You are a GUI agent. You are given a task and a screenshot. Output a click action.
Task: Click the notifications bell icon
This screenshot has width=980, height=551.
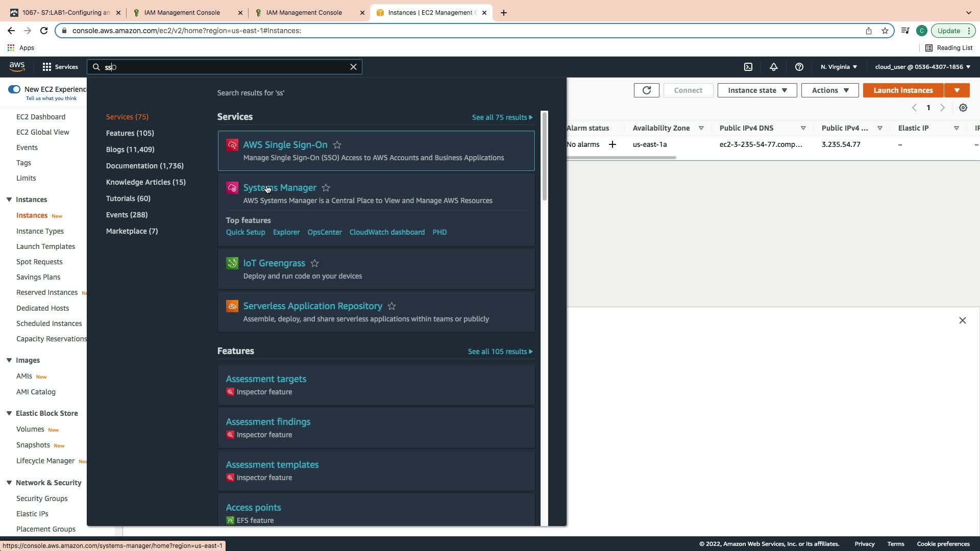point(774,67)
